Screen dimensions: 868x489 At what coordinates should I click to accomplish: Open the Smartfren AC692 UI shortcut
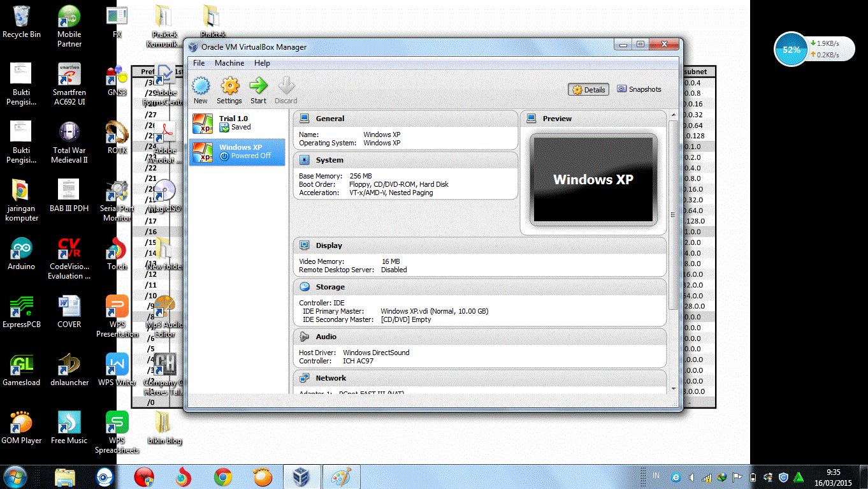point(69,84)
